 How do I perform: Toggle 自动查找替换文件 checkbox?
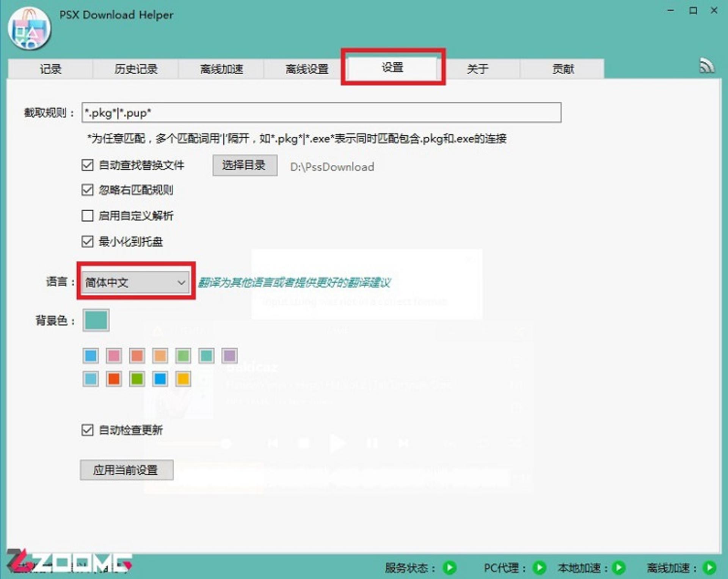tap(88, 165)
